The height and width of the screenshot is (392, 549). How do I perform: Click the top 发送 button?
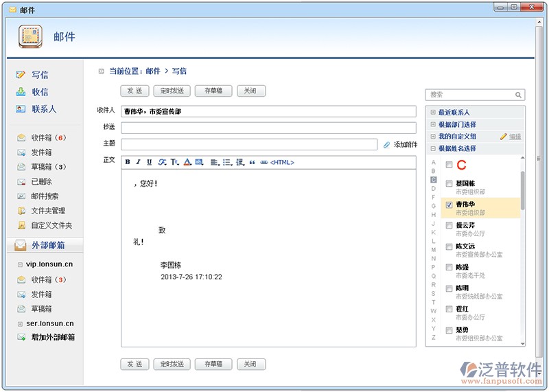(135, 91)
